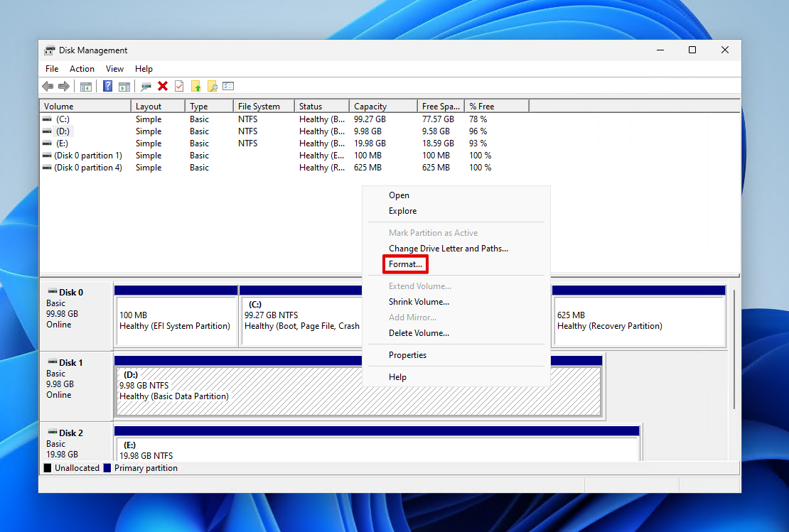Open the View menu

(114, 68)
